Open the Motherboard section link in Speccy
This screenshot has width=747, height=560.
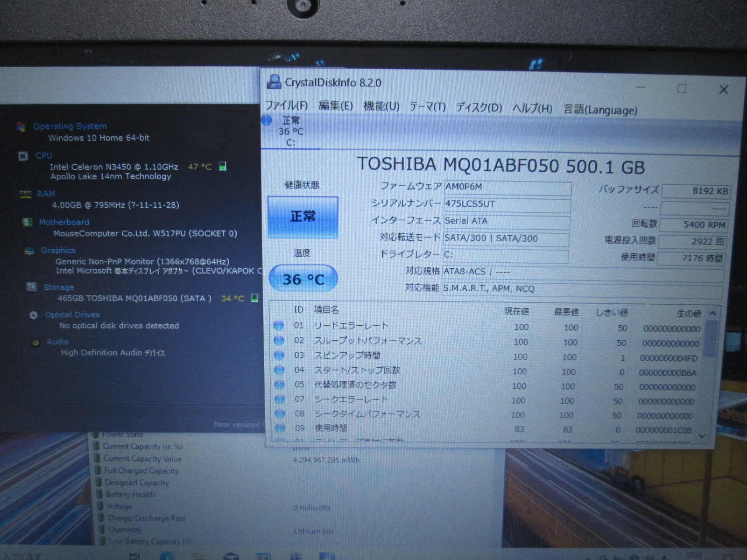click(x=64, y=222)
